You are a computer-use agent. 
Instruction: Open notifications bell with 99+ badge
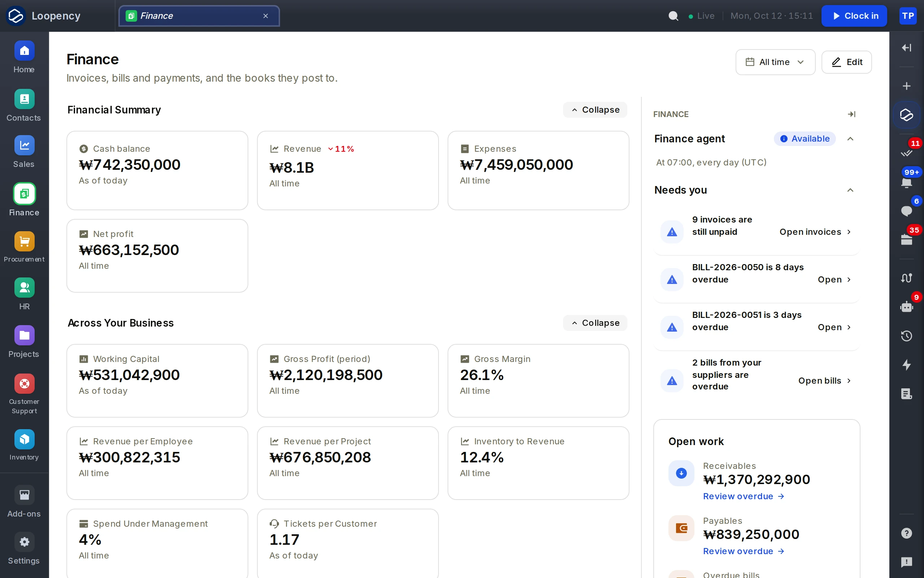906,182
